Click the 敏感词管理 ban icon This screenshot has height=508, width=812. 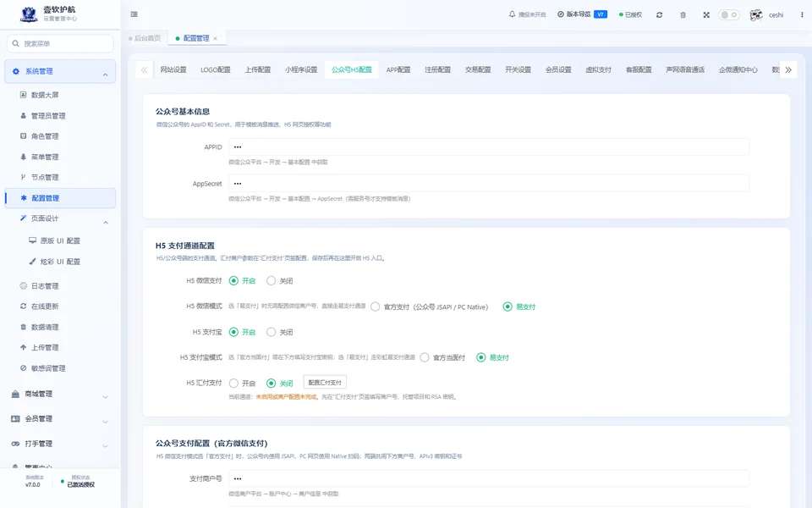coord(23,368)
